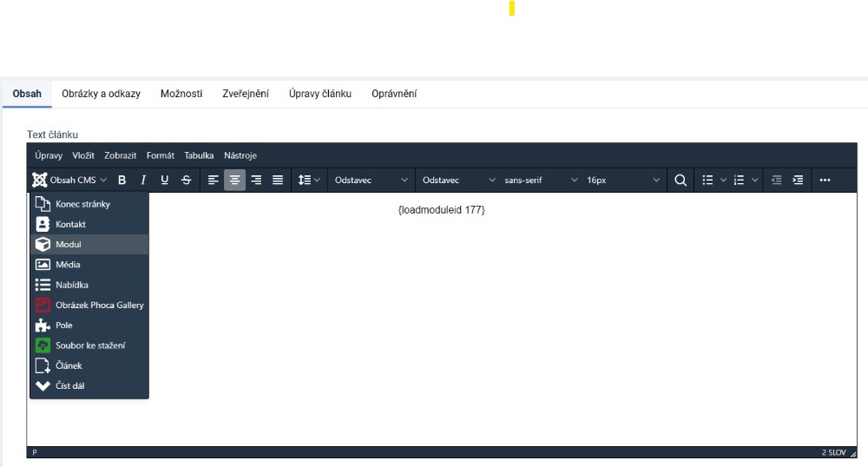Viewport: 868px width, 467px height.
Task: Expand the bullet list style dropdown
Action: (723, 181)
